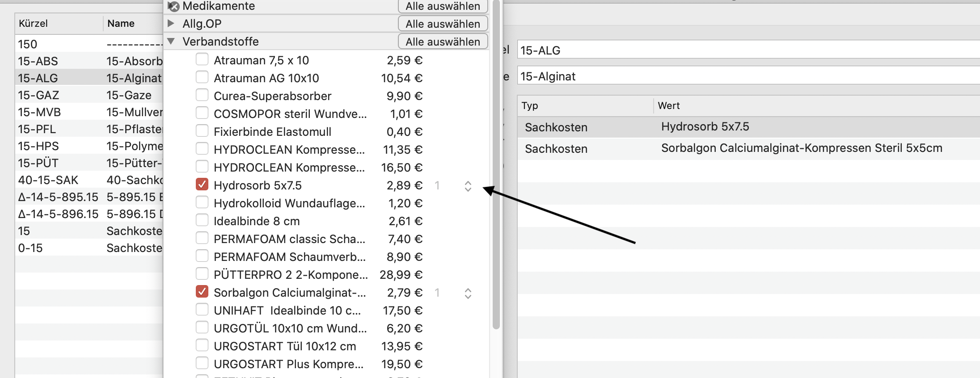Select the 0-15 Sachkosten entry
980x378 pixels.
89,248
